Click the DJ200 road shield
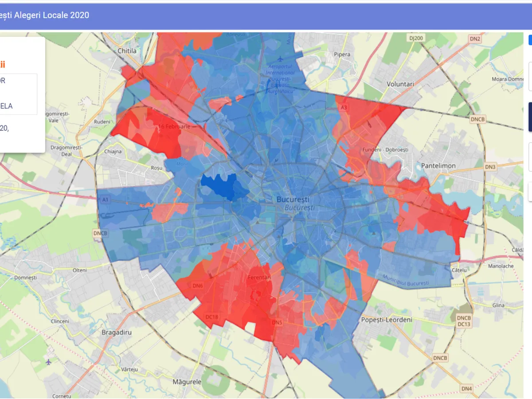The width and height of the screenshot is (532, 399). point(416,38)
